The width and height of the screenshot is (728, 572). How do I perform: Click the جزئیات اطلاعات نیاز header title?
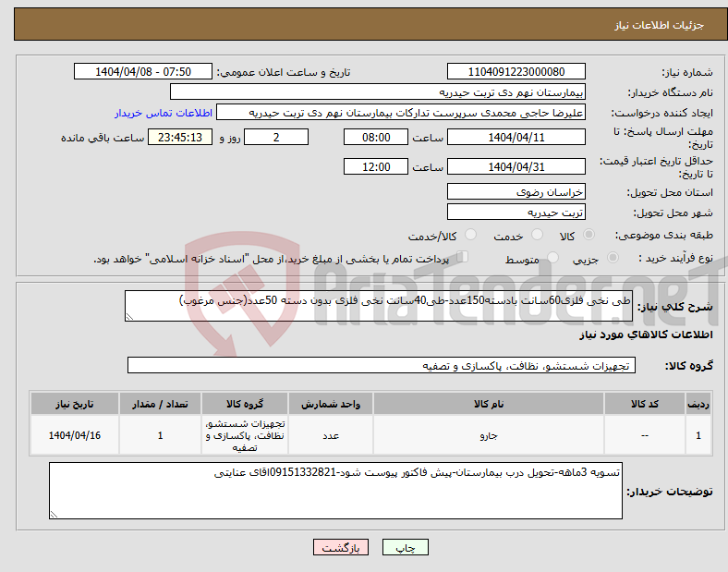click(x=660, y=25)
